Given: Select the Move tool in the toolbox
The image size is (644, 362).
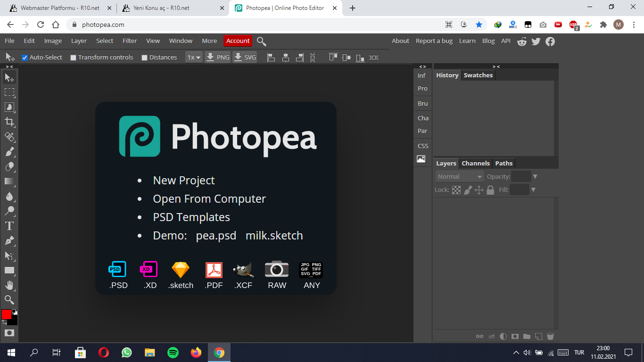Looking at the screenshot, I should [x=9, y=77].
